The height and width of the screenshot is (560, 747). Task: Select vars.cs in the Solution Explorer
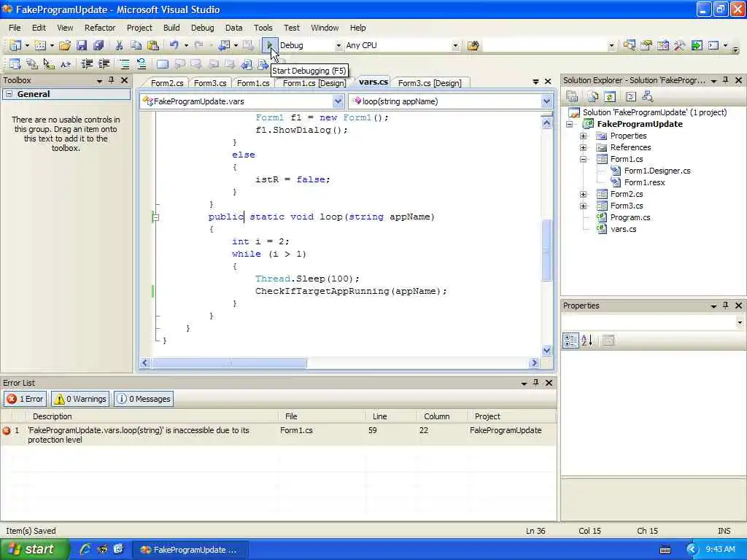click(x=623, y=229)
